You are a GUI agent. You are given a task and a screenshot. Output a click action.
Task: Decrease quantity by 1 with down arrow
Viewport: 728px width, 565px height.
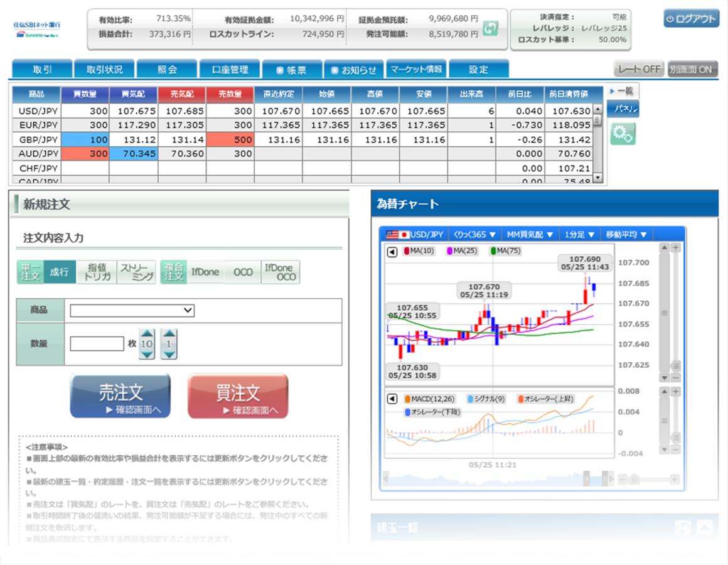[169, 355]
